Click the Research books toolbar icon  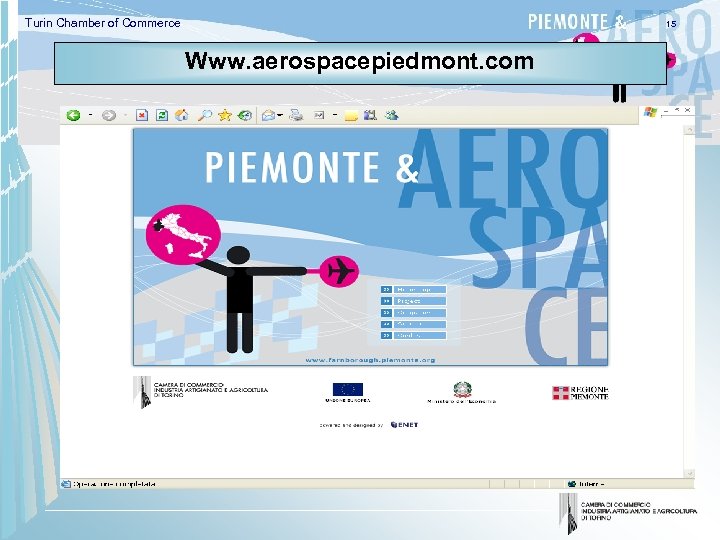pos(370,115)
